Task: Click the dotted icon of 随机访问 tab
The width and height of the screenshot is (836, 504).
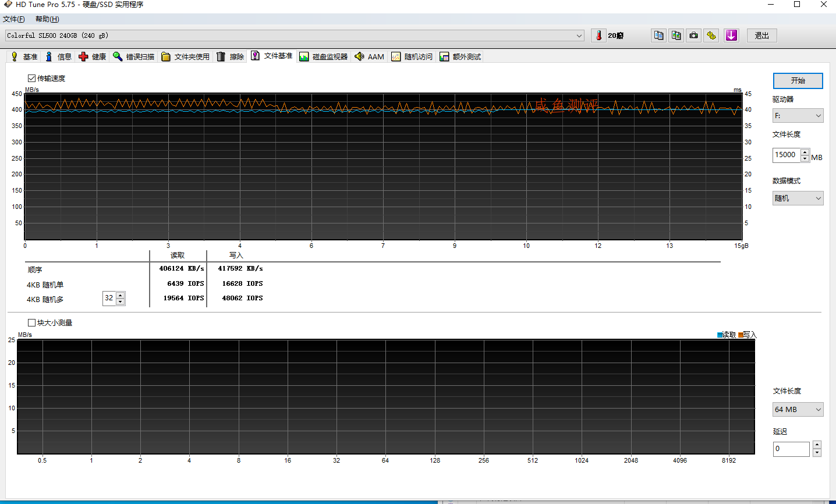Action: (396, 56)
